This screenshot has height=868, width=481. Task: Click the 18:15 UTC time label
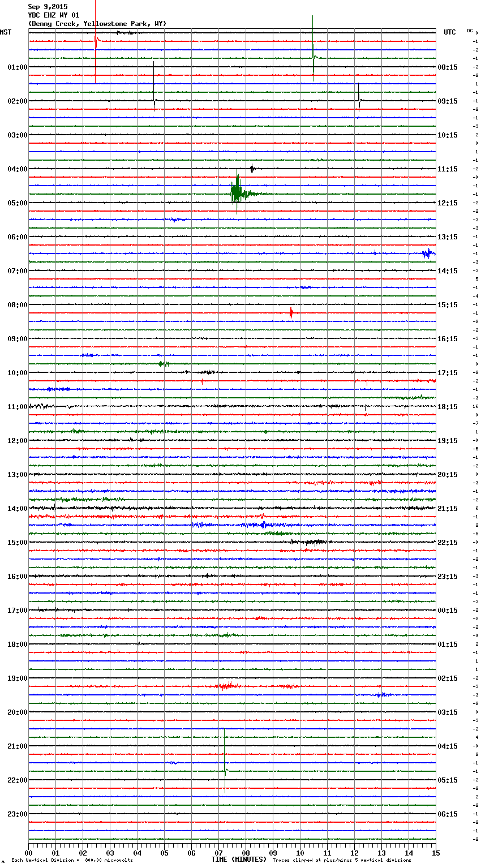pos(448,407)
